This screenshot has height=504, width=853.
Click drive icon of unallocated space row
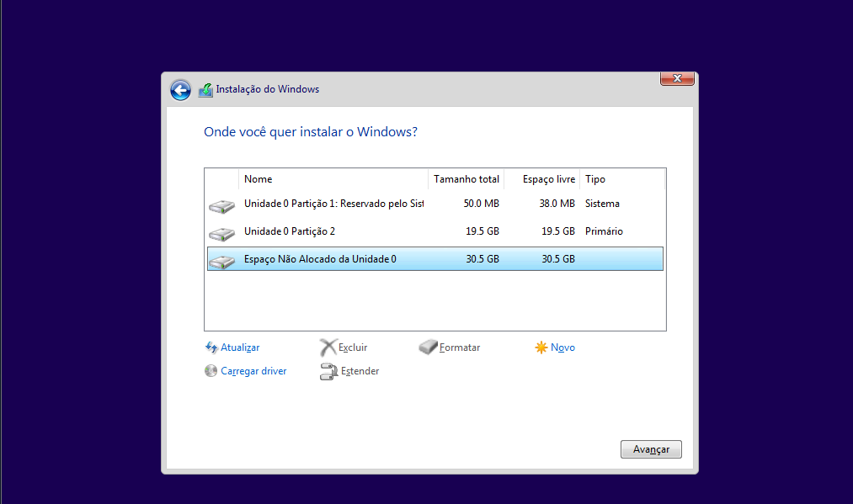[222, 262]
